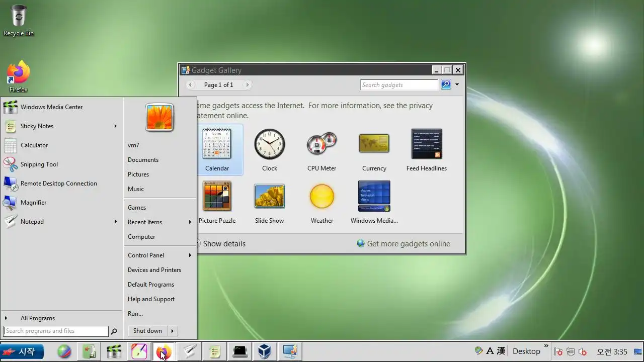Click the language bar A indicator
This screenshot has height=362, width=644.
[x=490, y=351]
